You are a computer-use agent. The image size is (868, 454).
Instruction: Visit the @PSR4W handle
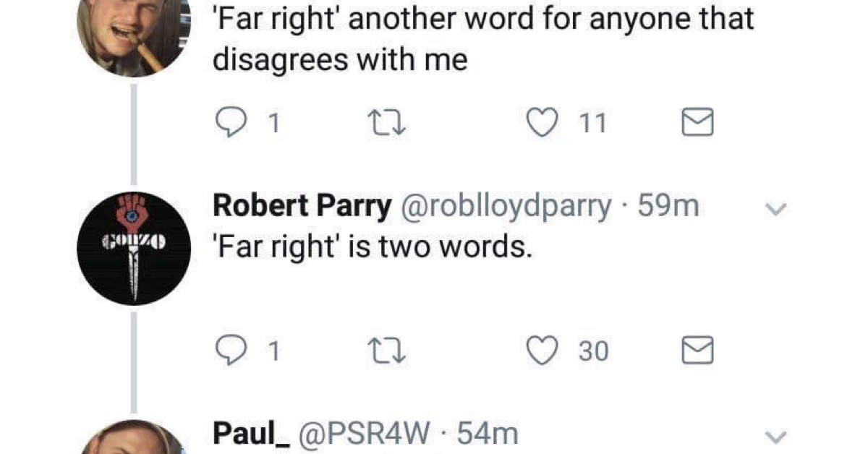coord(366,434)
